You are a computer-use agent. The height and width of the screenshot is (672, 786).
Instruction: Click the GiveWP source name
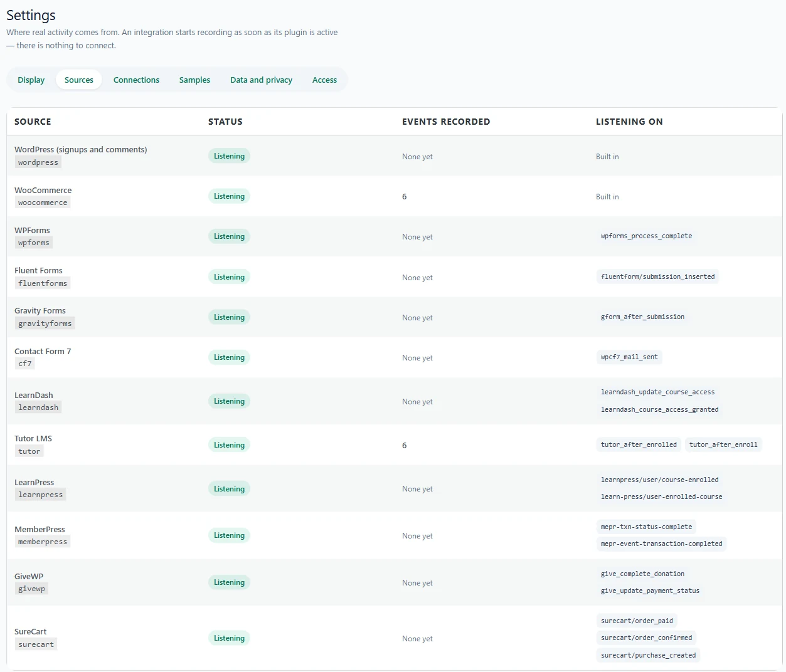29,576
